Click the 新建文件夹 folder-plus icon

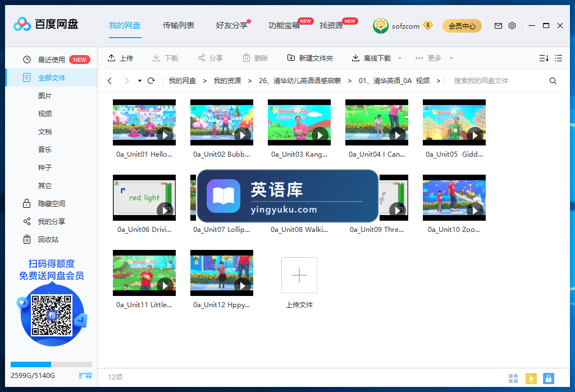[291, 58]
